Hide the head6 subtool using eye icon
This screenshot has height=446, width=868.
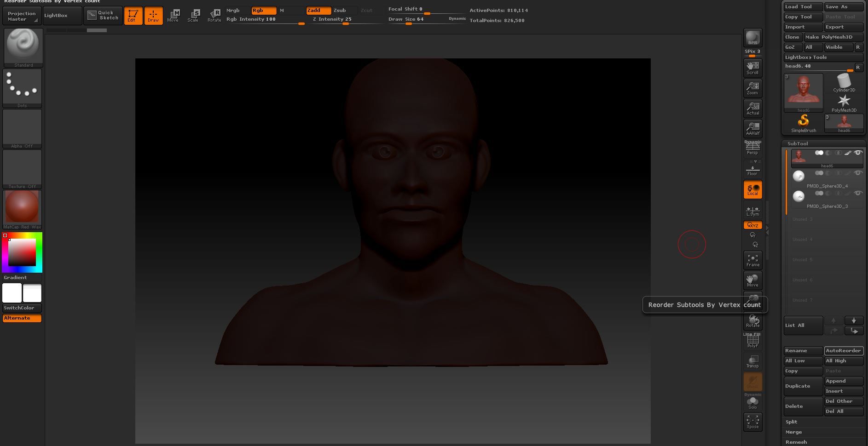[858, 153]
